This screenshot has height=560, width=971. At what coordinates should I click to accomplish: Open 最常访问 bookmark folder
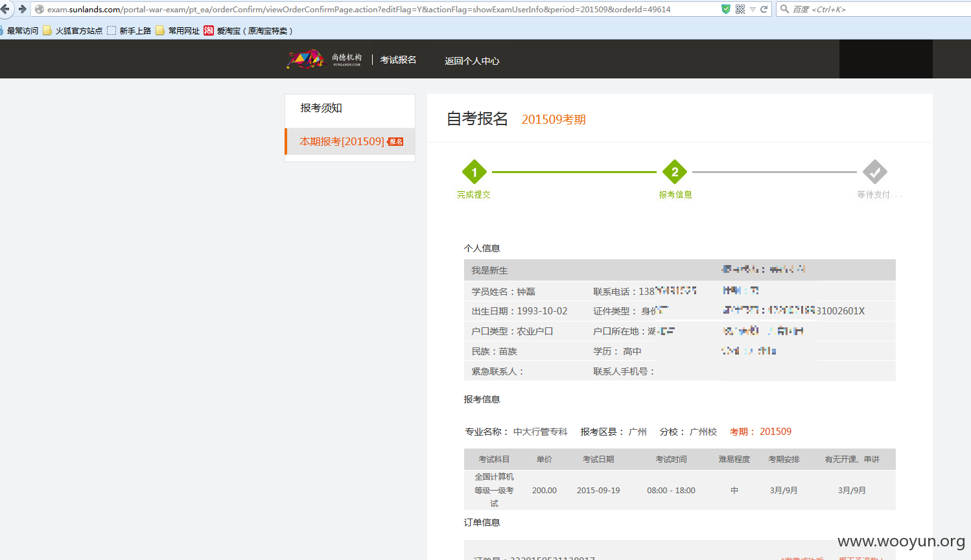tap(19, 30)
